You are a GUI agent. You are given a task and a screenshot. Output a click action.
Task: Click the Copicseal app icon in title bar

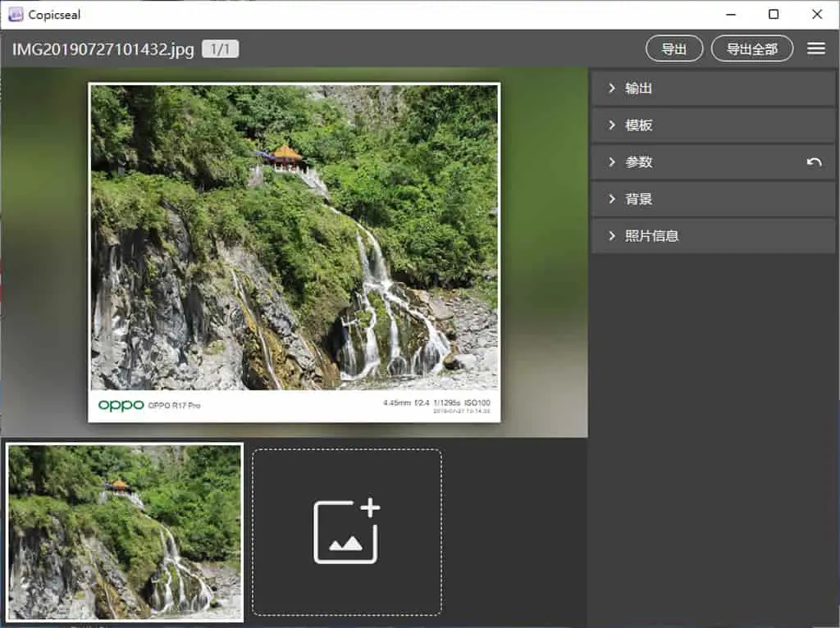(x=16, y=15)
